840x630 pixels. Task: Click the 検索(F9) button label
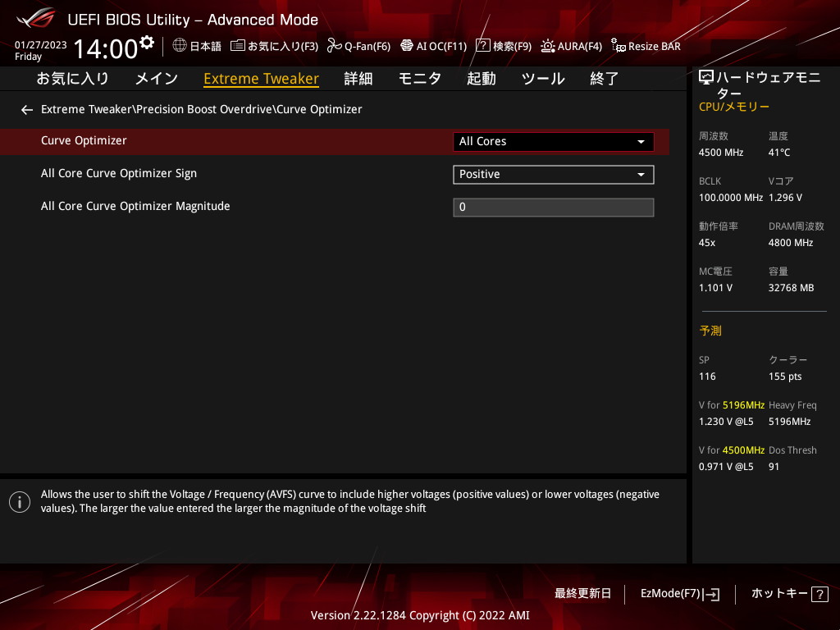[512, 47]
